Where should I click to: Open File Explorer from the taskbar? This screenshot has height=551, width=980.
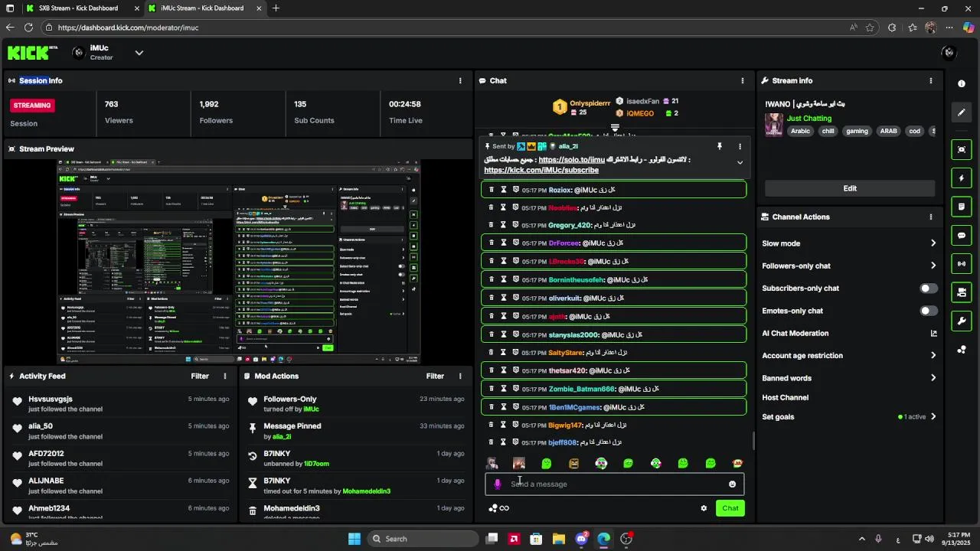tap(559, 539)
